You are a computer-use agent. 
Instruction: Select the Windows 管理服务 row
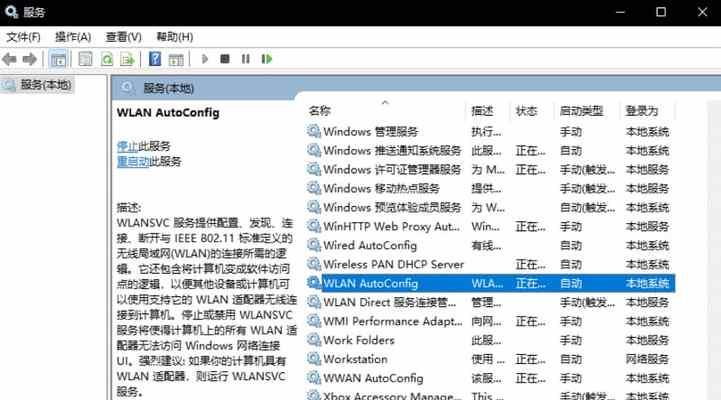click(490, 131)
